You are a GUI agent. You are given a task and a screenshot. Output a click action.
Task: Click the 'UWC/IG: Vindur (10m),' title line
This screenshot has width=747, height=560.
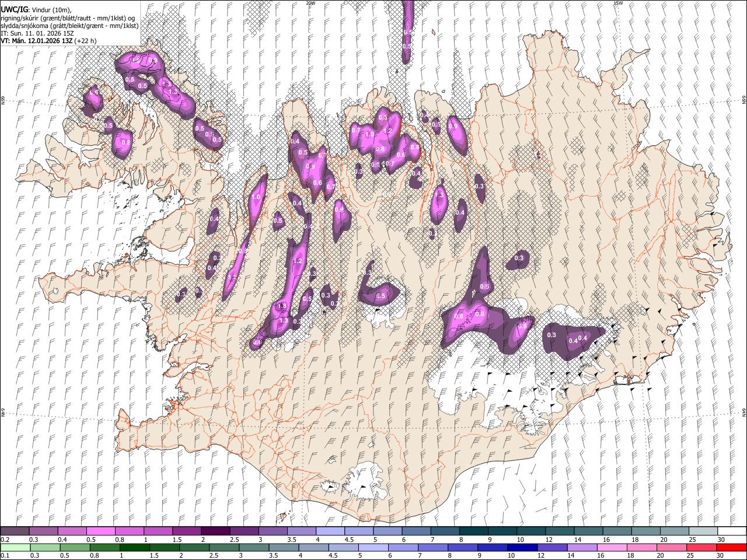tap(36, 10)
